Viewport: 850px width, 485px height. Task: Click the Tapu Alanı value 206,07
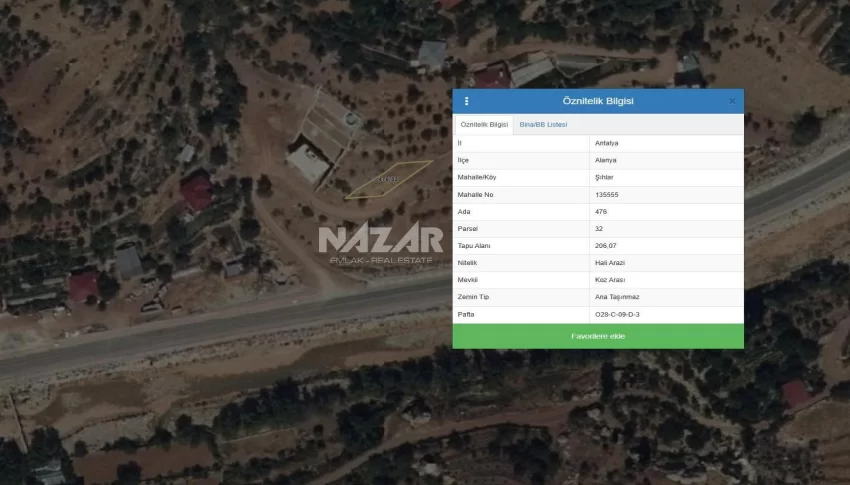pos(605,245)
